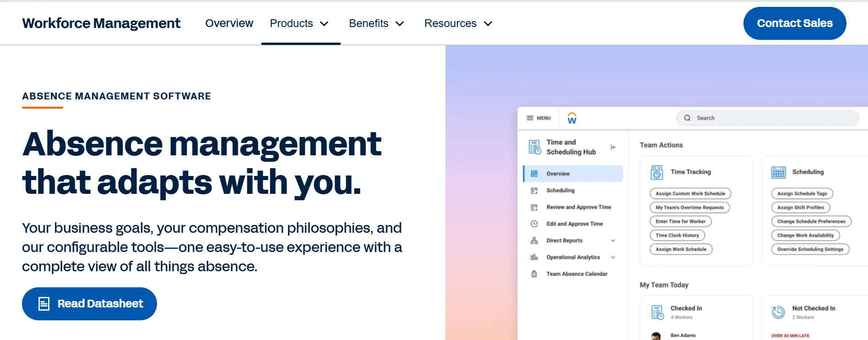Click Assign Shift Profiles button
Image resolution: width=868 pixels, height=340 pixels.
(801, 208)
